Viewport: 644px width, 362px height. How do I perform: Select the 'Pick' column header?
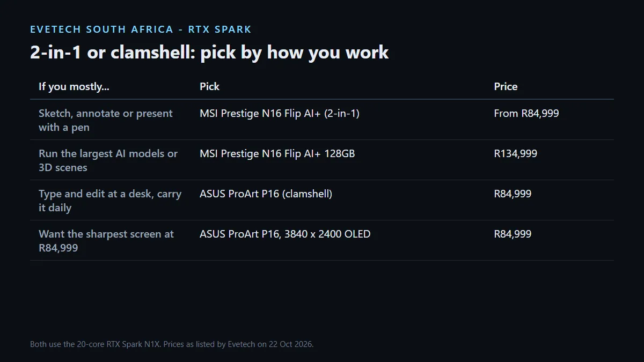click(209, 86)
